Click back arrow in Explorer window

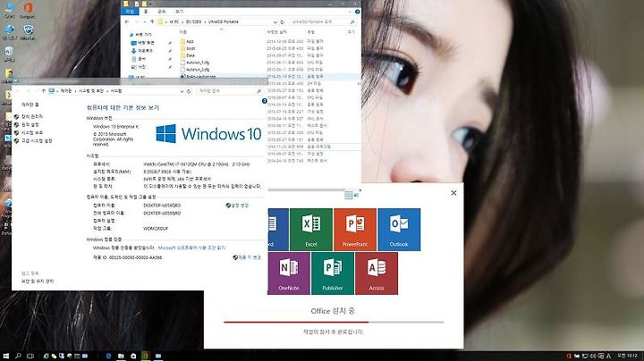[127, 21]
